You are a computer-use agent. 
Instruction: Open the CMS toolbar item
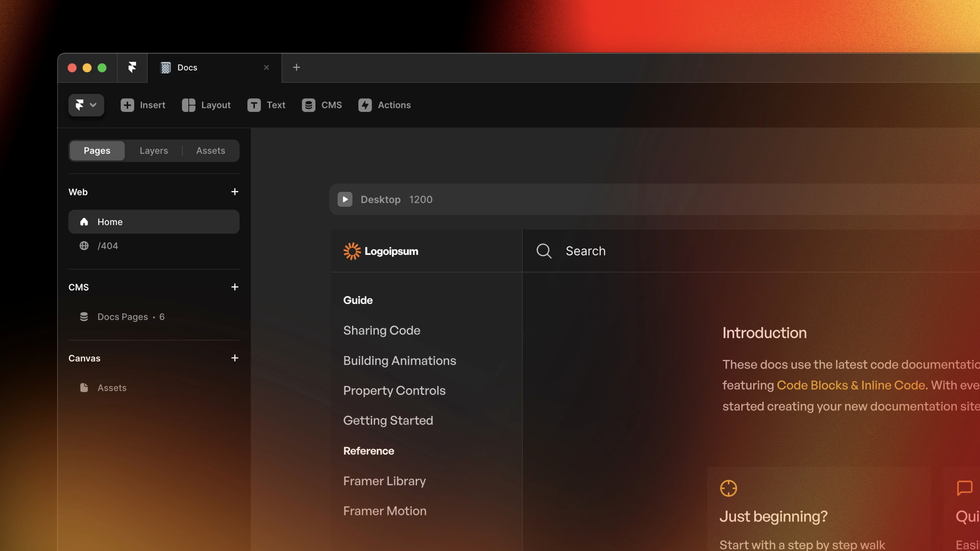click(322, 105)
